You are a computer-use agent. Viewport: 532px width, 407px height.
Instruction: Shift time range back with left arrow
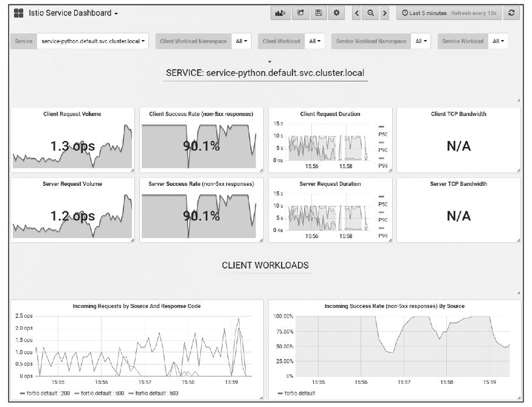[x=357, y=13]
